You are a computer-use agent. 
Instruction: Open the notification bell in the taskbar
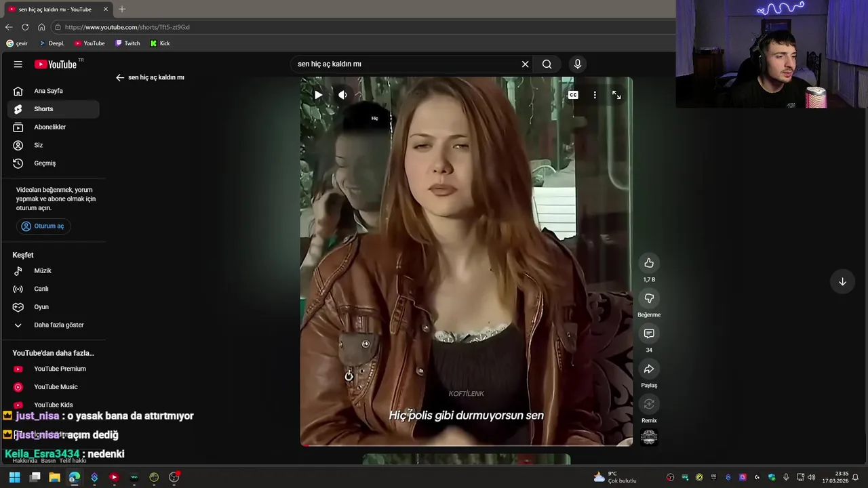[x=855, y=477]
